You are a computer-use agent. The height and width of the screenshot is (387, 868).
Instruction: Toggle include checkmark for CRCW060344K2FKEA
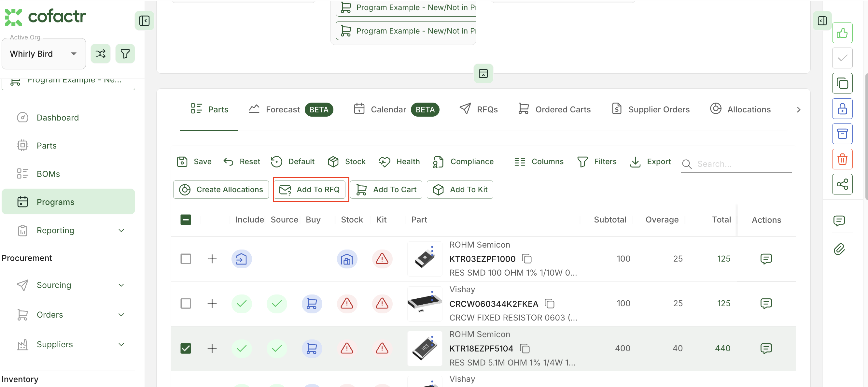click(241, 304)
